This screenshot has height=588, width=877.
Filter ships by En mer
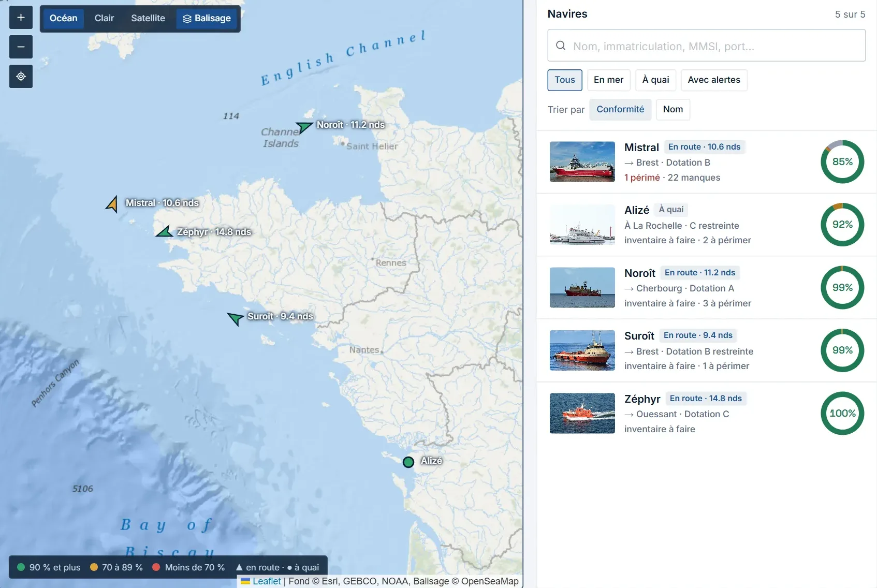click(x=609, y=80)
